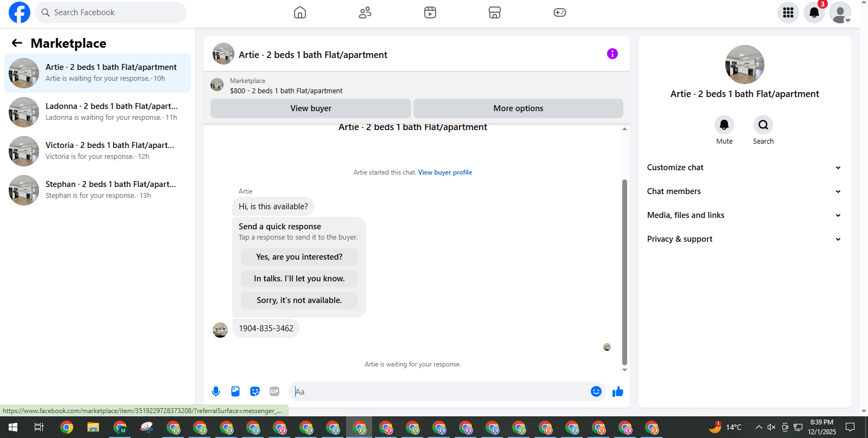Open Windows Task View button
The width and height of the screenshot is (868, 438).
39,427
